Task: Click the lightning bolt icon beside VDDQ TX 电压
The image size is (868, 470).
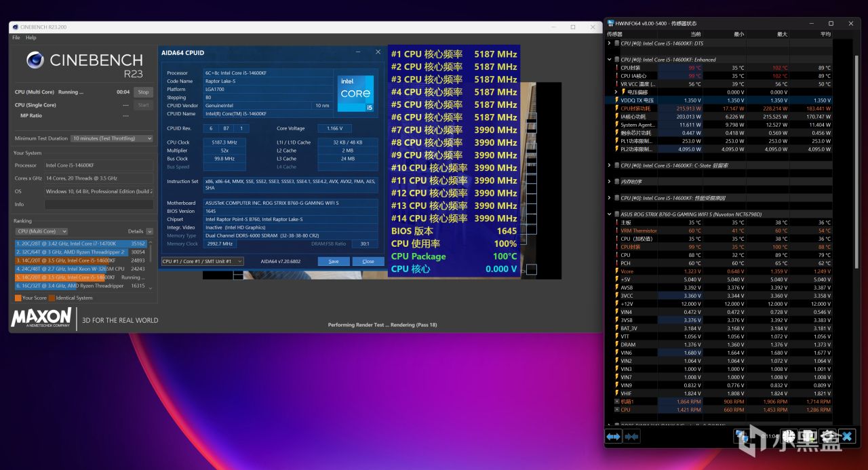Action: click(617, 100)
